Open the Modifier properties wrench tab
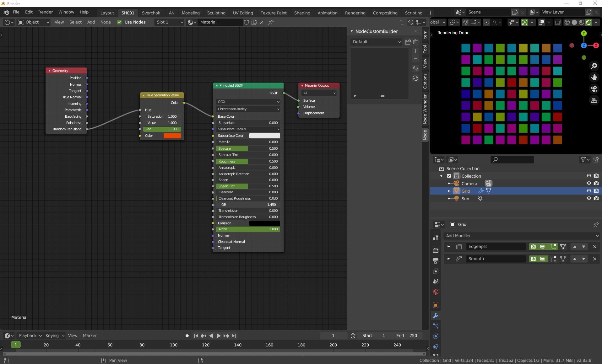The image size is (602, 364). tap(436, 316)
